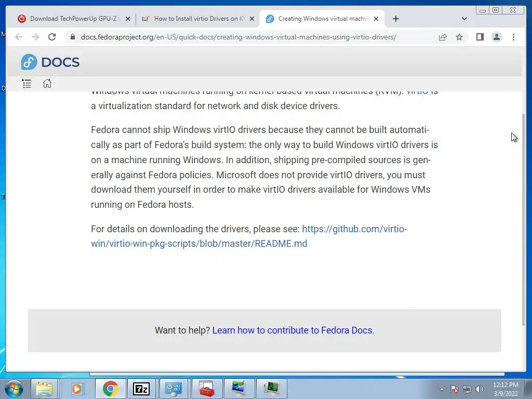Click the volume speaker tray icon
Viewport: 532px width, 399px height.
coord(480,389)
